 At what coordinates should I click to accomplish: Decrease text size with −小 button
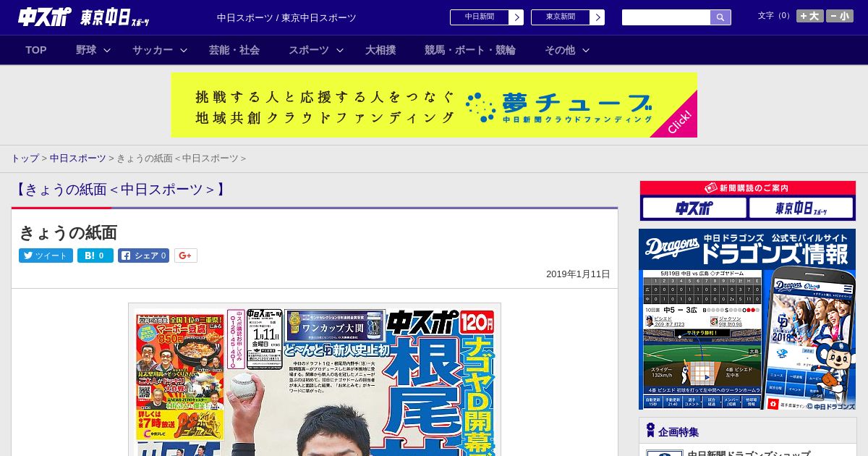pyautogui.click(x=840, y=16)
